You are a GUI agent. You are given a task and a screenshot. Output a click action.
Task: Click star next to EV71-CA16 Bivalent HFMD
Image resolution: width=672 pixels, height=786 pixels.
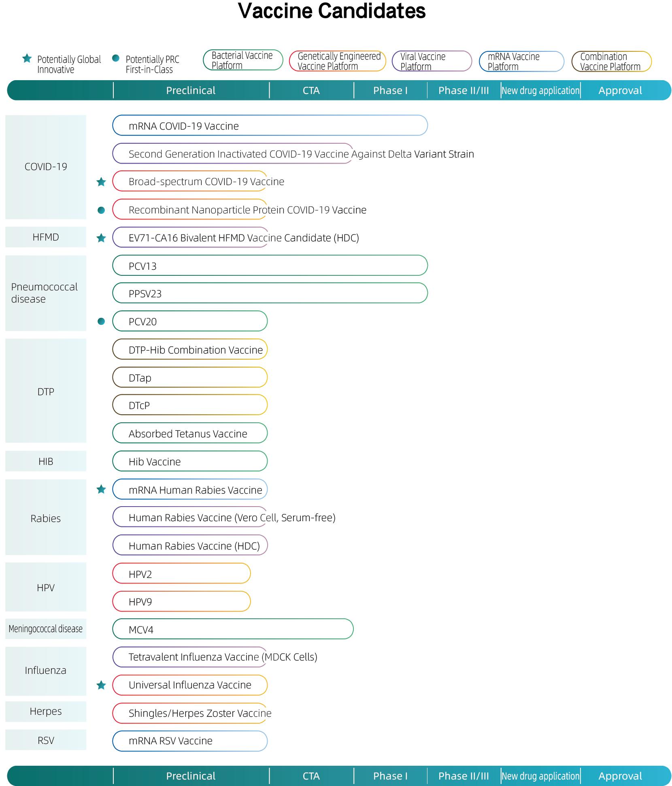(101, 238)
